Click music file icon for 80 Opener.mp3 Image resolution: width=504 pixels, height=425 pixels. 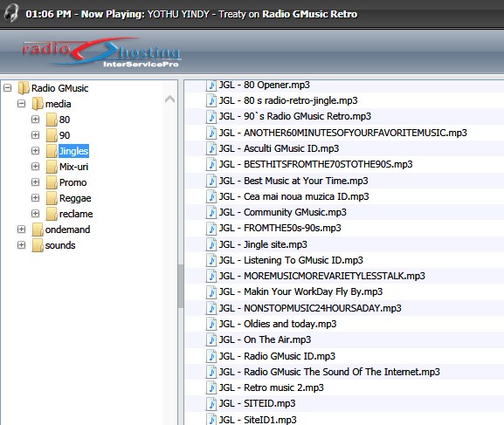(211, 86)
